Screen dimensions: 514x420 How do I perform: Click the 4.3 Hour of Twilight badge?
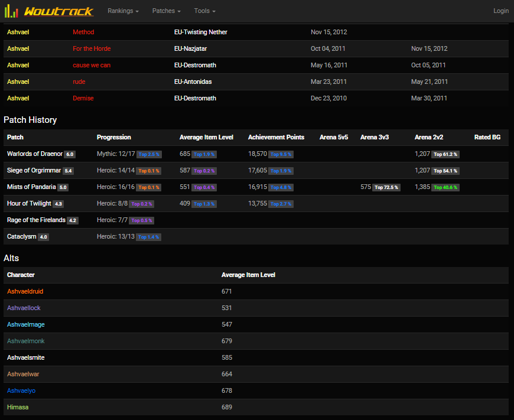[x=58, y=204]
